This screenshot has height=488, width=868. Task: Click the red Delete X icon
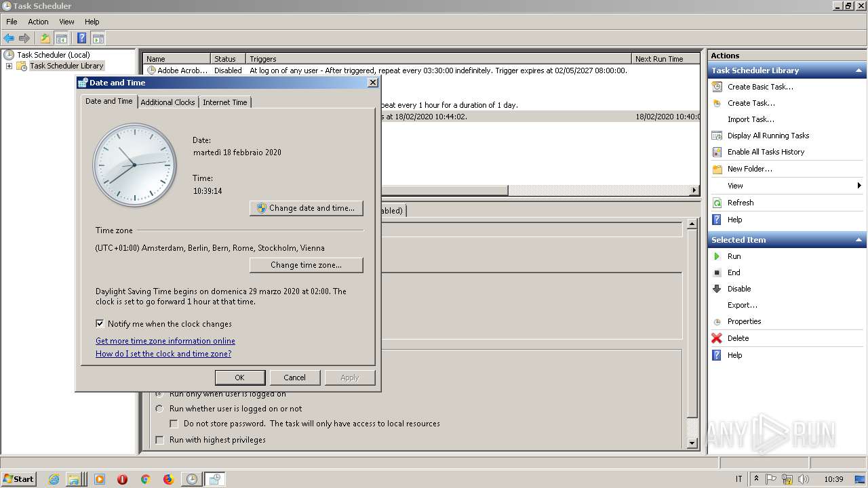[x=717, y=338]
